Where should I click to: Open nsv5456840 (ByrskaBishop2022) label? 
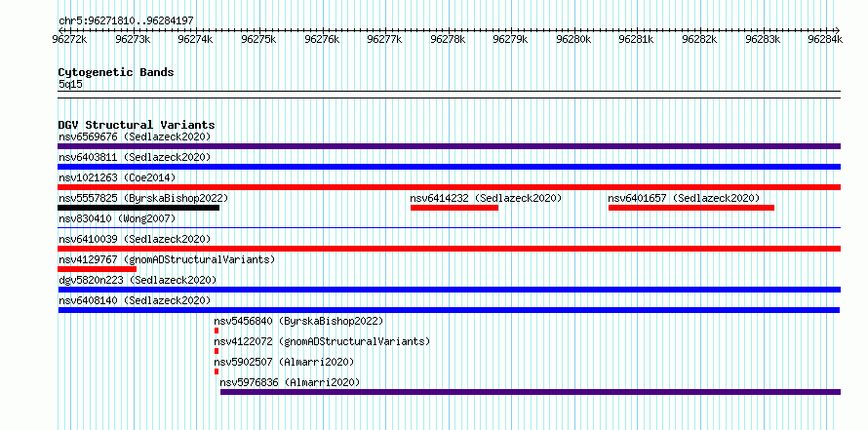299,321
